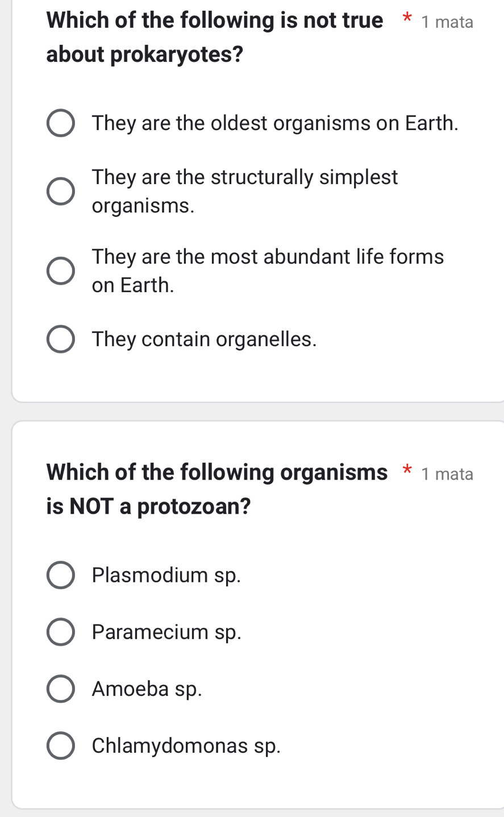Click the 'Chlamydomonas sp.' option text

tap(186, 746)
